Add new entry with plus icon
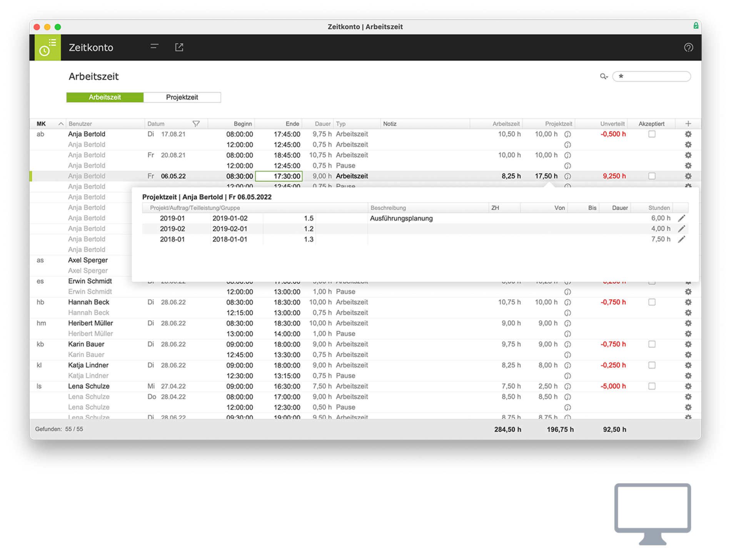This screenshot has width=731, height=560. coord(688,124)
